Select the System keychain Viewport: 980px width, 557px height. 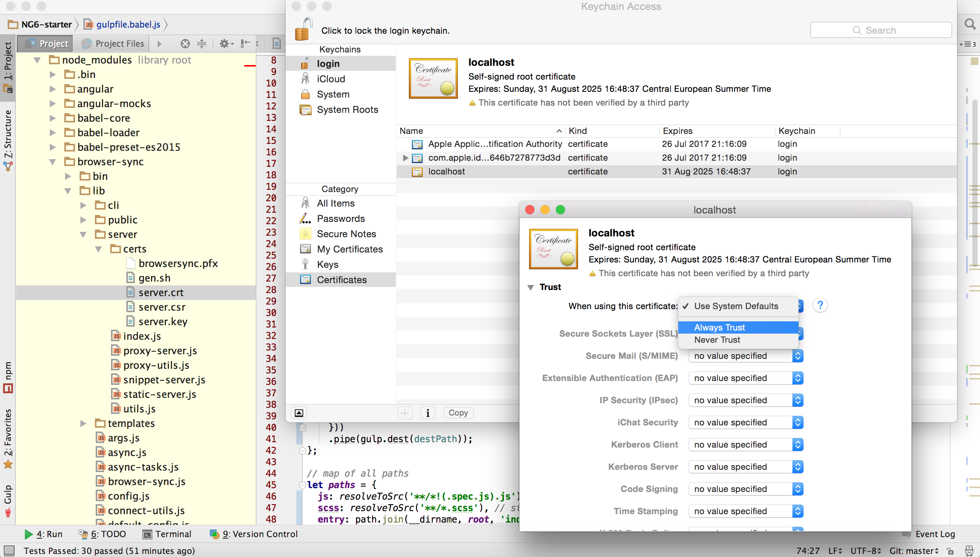(341, 94)
